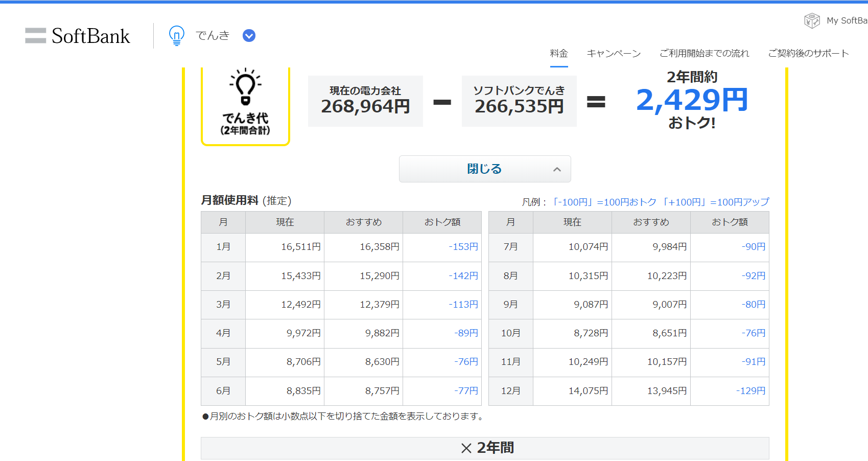Click the legend text -100円=100円おトク
Image resolution: width=868 pixels, height=461 pixels.
[x=604, y=202]
